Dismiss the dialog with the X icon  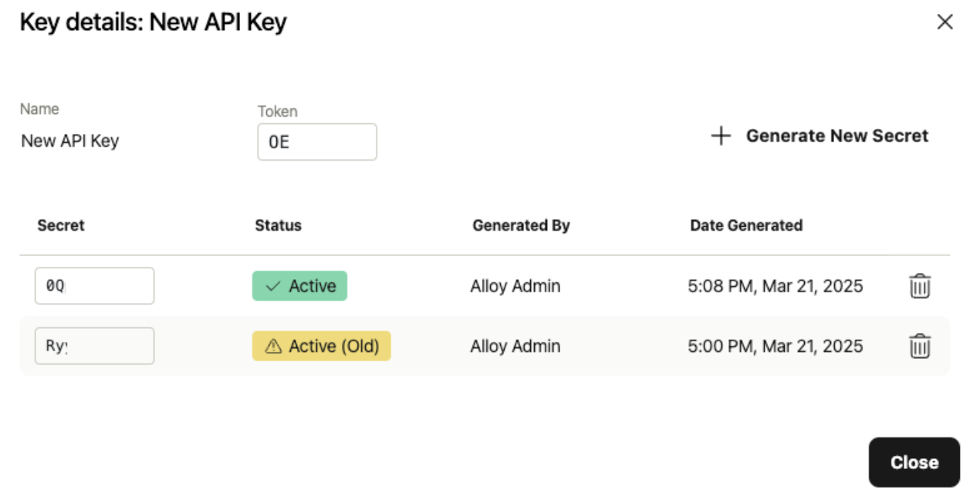(x=945, y=22)
